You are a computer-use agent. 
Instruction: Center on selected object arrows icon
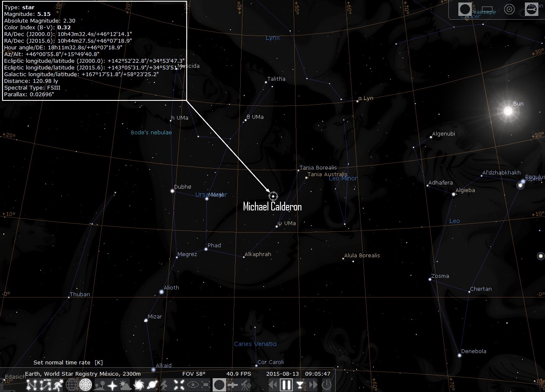point(179,384)
